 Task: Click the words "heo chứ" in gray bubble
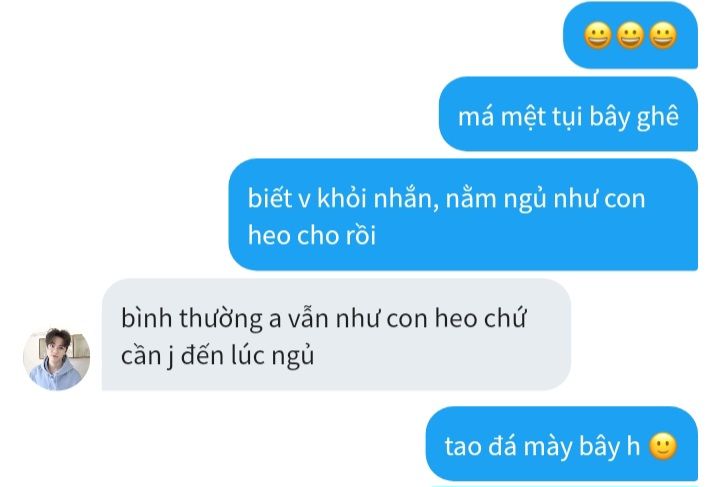click(480, 318)
